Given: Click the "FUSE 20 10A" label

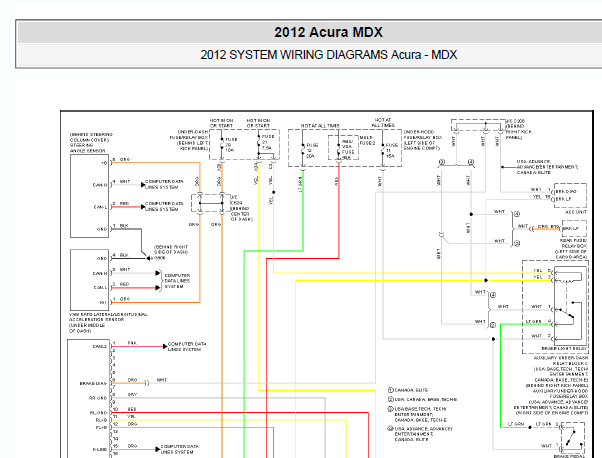Looking at the screenshot, I should pos(231,145).
